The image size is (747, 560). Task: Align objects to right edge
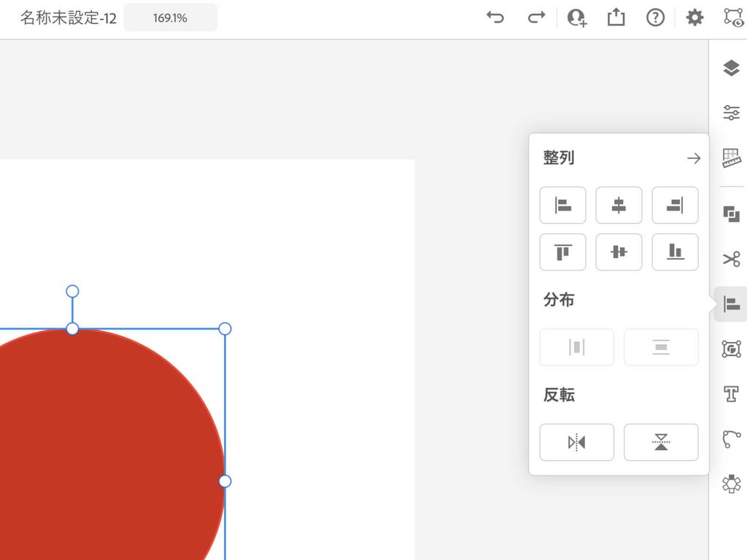click(675, 205)
